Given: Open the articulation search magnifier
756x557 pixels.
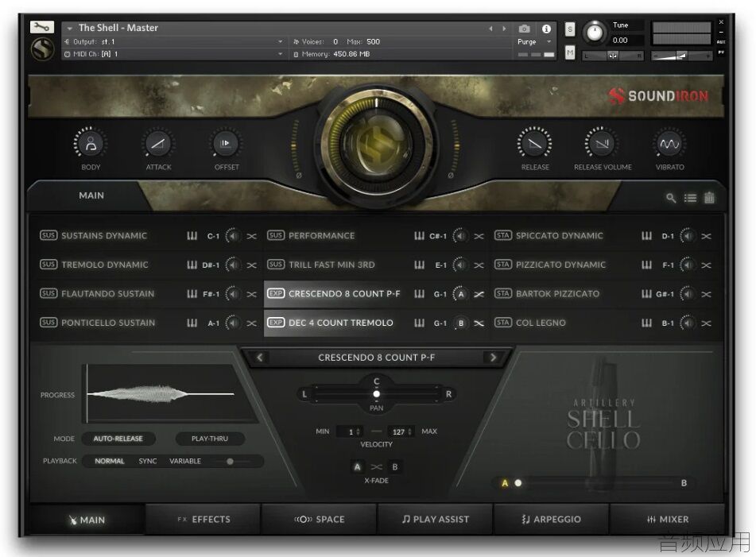Looking at the screenshot, I should click(671, 198).
